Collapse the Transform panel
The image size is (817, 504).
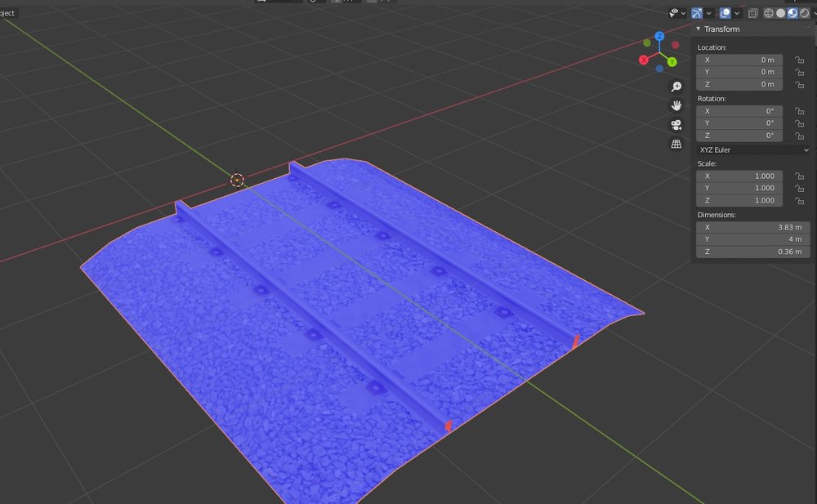tap(699, 29)
